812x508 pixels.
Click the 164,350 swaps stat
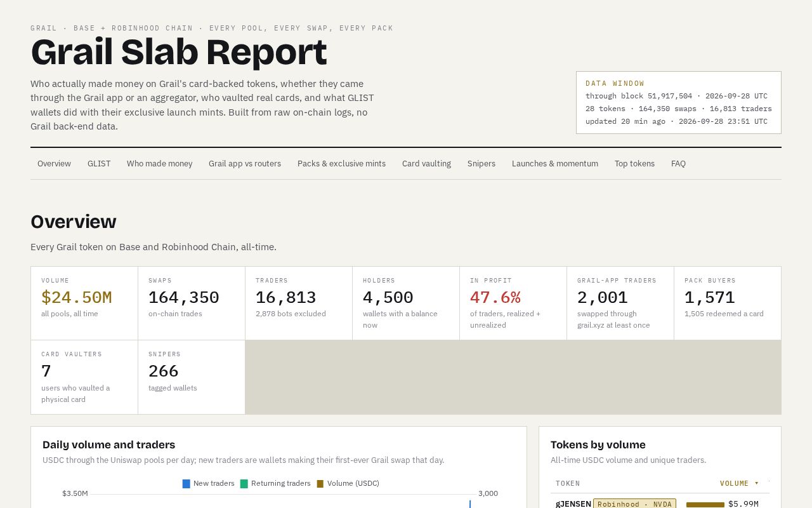click(184, 297)
